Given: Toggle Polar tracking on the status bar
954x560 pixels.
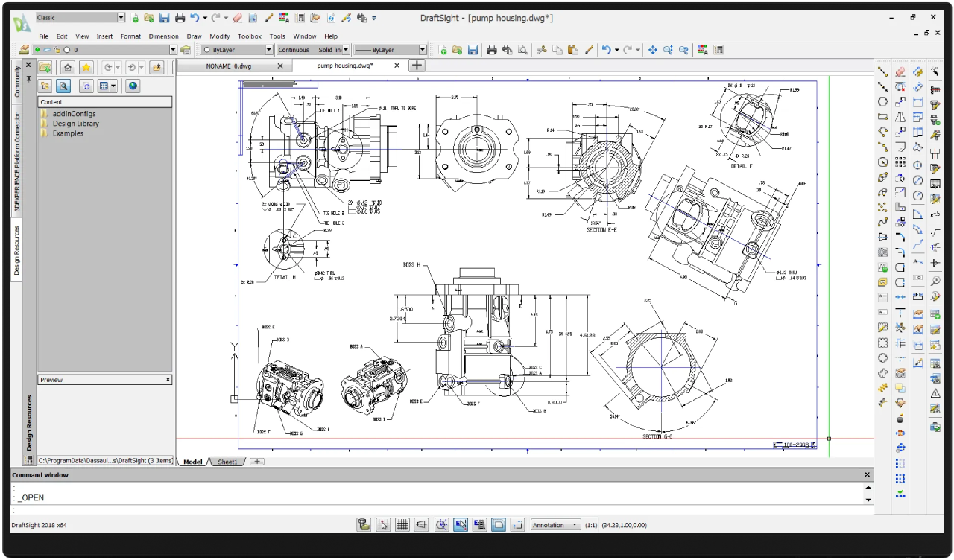Looking at the screenshot, I should [x=441, y=524].
